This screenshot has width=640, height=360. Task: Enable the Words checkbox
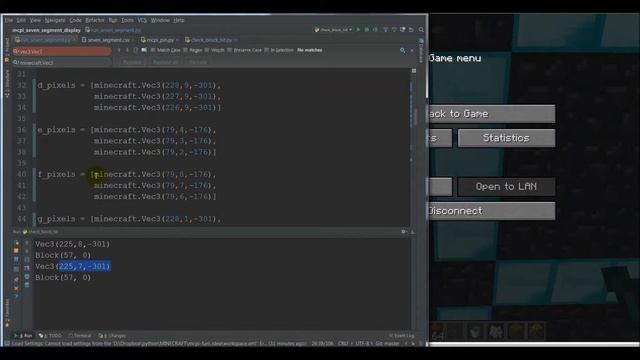(x=207, y=50)
